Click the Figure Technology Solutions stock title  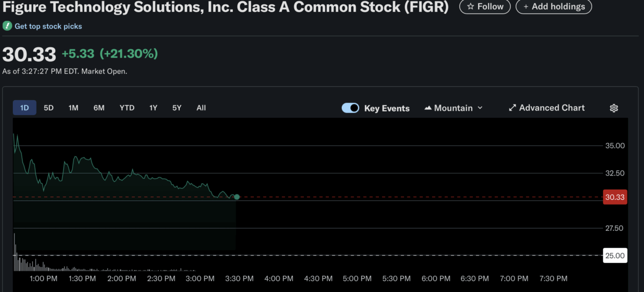pos(225,7)
